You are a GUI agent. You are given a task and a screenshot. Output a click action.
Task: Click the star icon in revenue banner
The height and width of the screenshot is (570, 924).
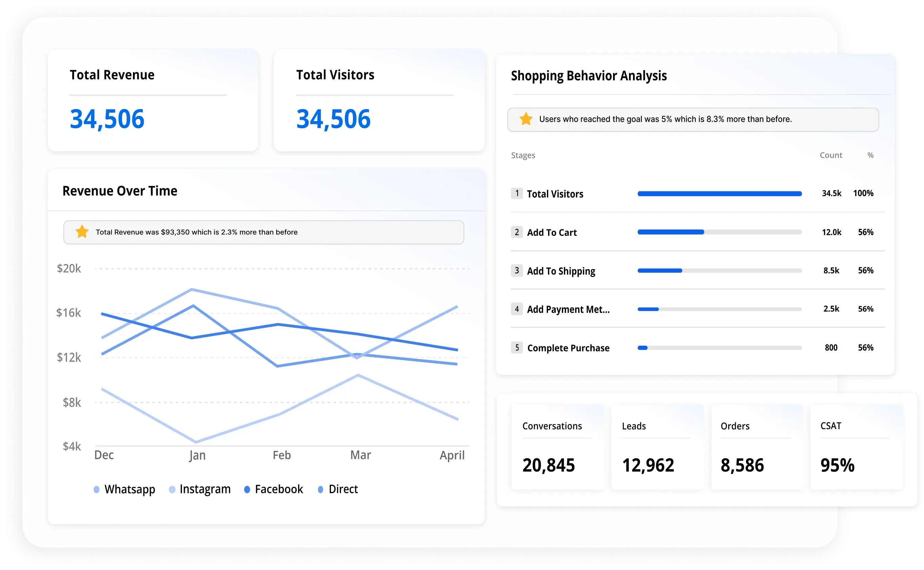(82, 232)
